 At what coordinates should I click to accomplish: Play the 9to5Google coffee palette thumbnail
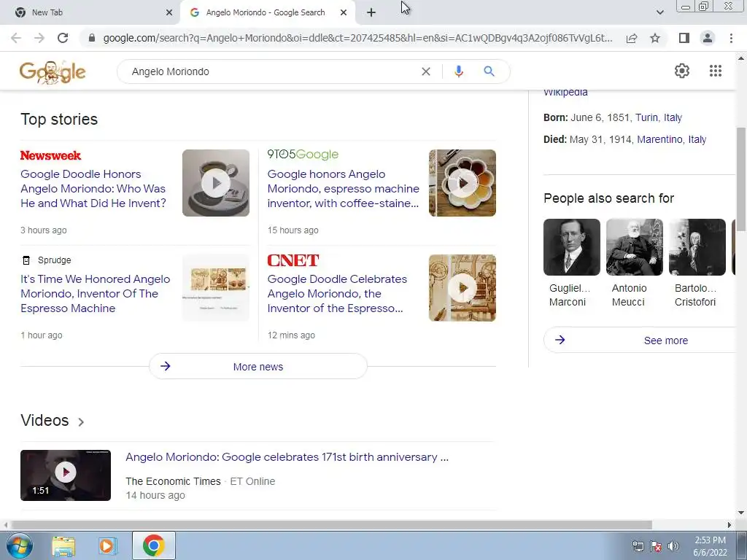point(462,183)
